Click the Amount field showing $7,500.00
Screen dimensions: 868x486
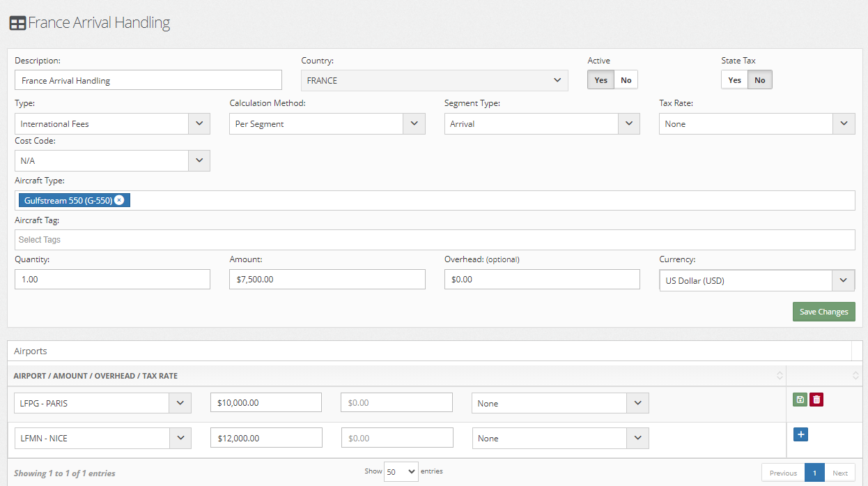327,279
